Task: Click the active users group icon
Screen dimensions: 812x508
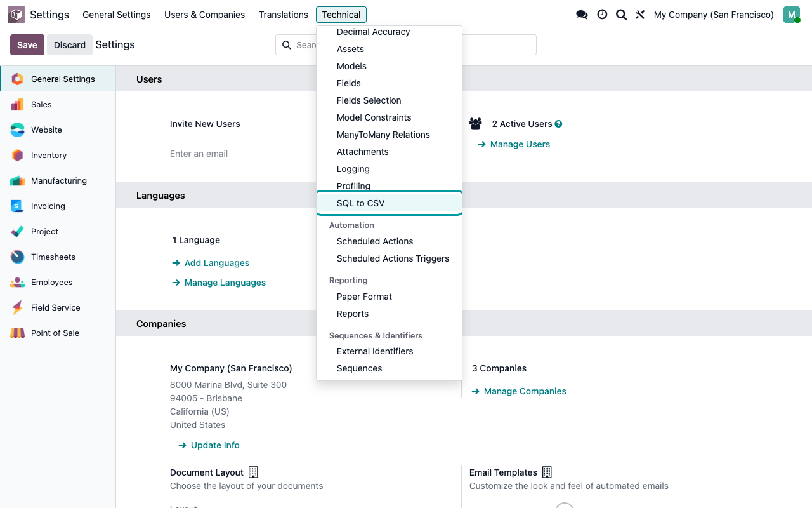Action: (x=476, y=123)
